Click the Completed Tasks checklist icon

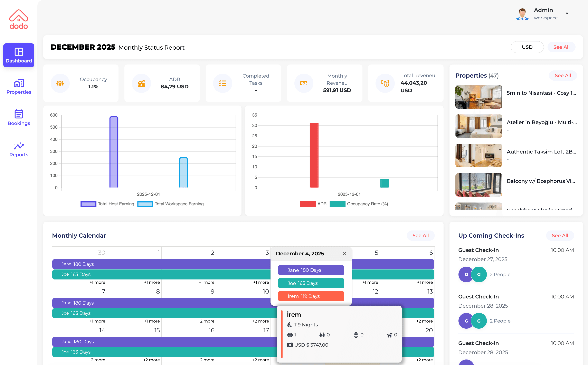coord(222,83)
